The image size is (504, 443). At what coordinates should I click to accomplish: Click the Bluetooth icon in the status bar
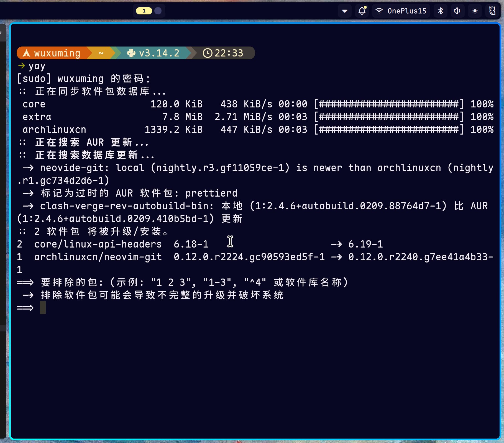pyautogui.click(x=440, y=11)
